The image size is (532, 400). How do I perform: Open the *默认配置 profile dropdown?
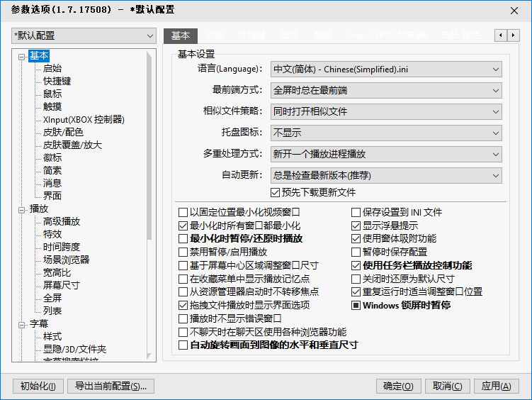click(x=84, y=35)
